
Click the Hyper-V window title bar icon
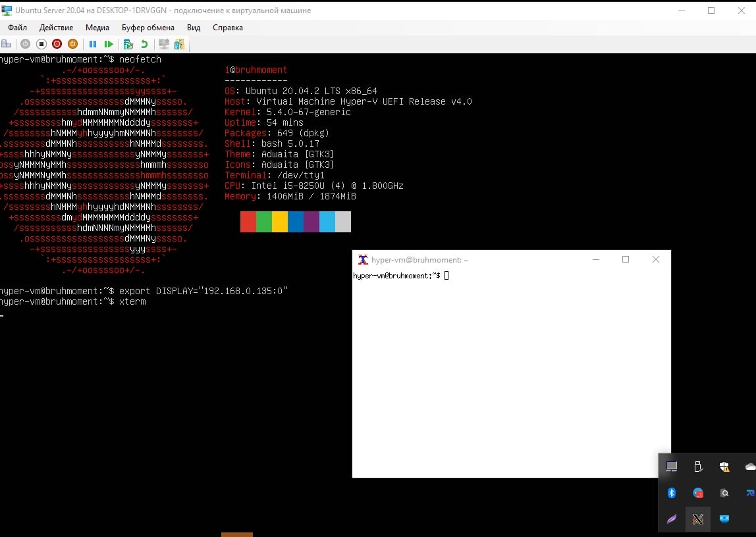point(7,10)
